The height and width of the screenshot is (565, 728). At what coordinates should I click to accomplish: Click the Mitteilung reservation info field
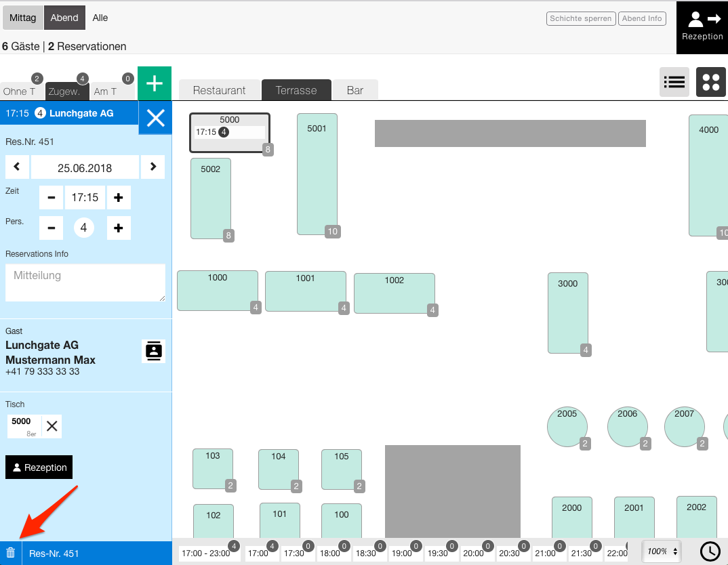click(85, 282)
